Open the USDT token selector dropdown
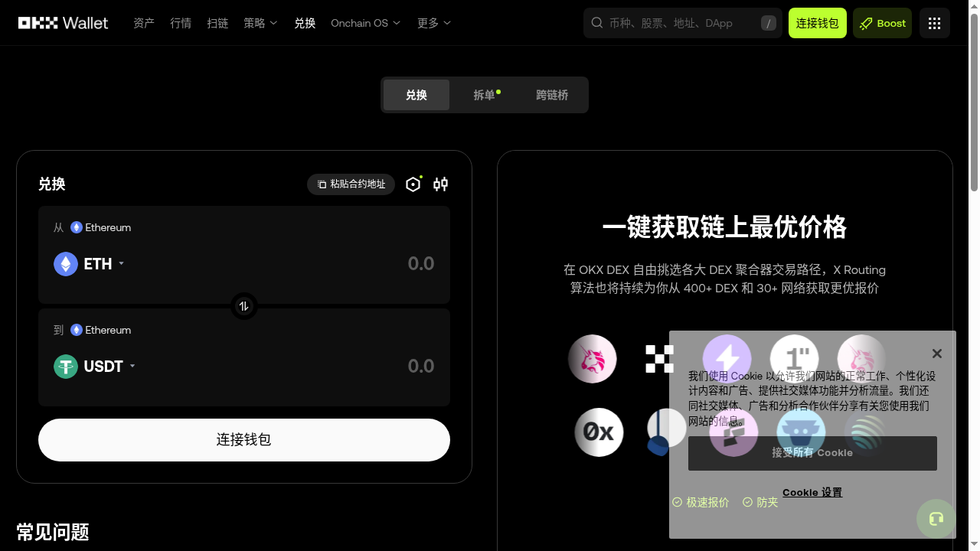Screen dimensions: 980x551 [95, 367]
